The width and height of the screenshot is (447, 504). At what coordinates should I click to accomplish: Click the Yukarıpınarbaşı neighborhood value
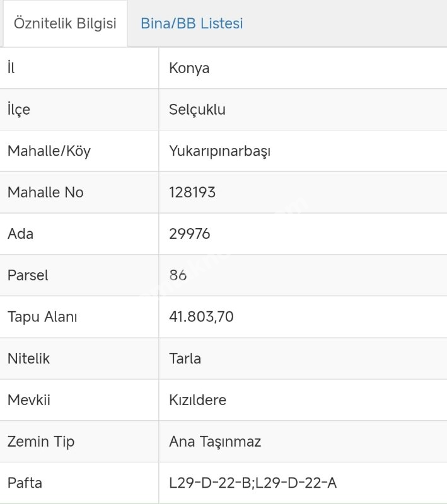pos(219,151)
